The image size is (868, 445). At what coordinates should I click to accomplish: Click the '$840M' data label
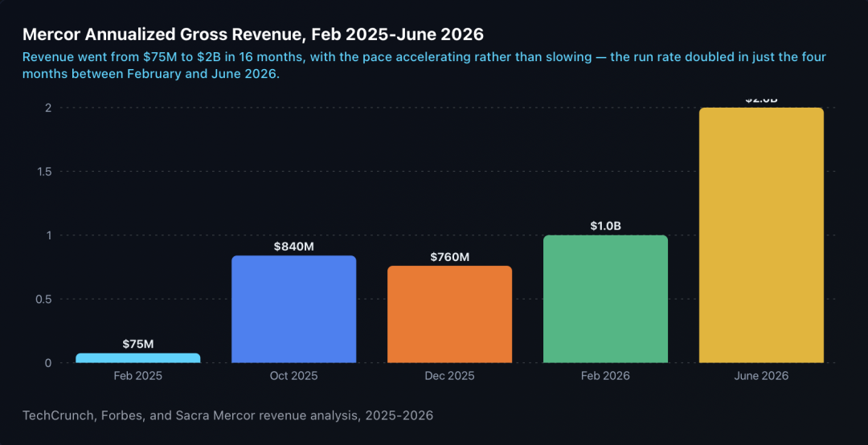[294, 247]
